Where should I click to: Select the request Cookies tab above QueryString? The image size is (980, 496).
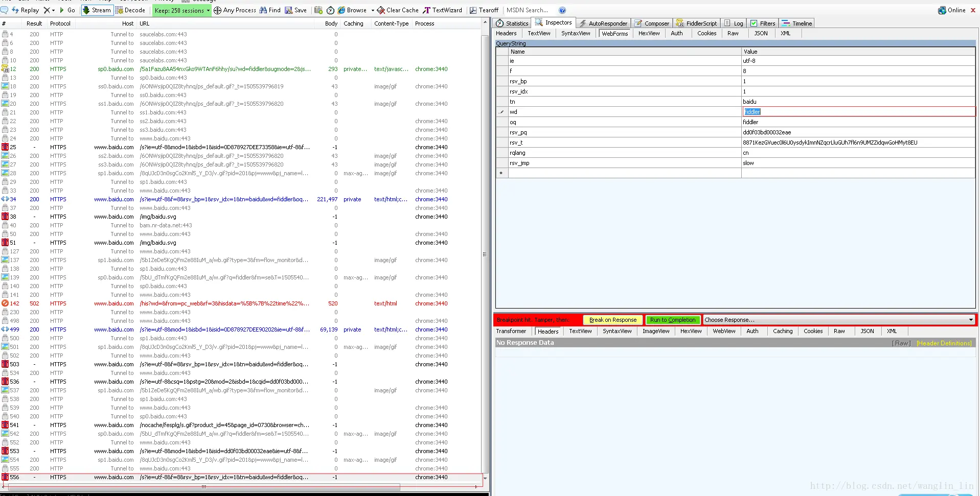pyautogui.click(x=706, y=33)
